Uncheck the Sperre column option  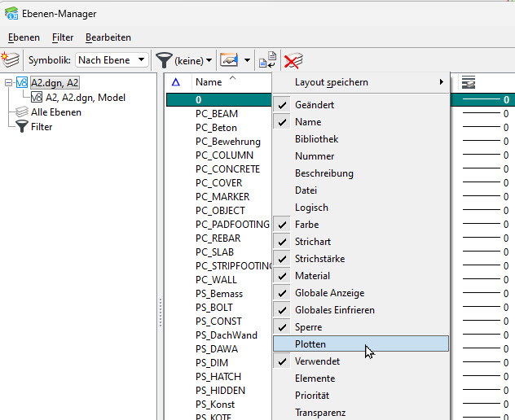click(x=308, y=327)
